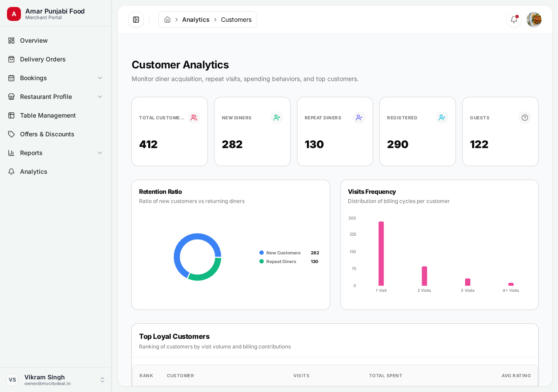The image size is (558, 392).
Task: Open Bookings menu item
Action: [56, 78]
